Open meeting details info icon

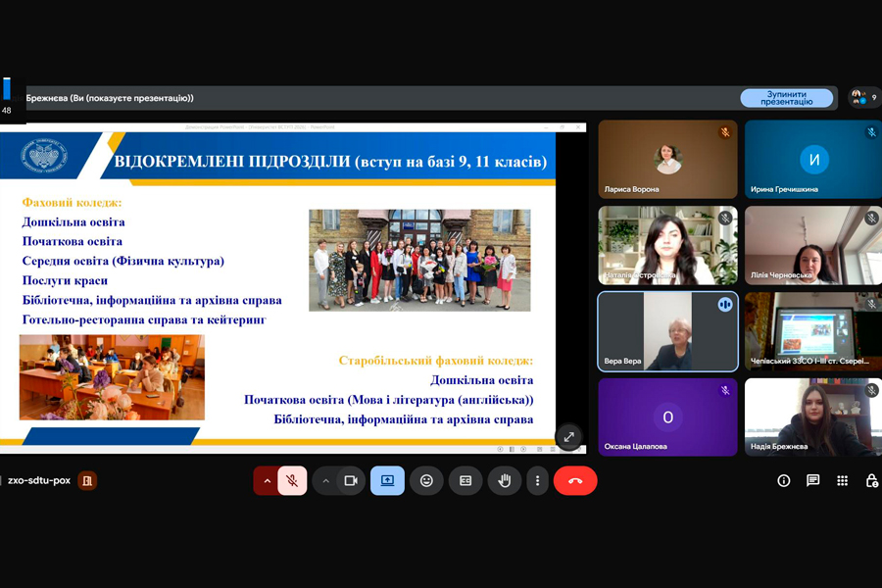coord(783,481)
